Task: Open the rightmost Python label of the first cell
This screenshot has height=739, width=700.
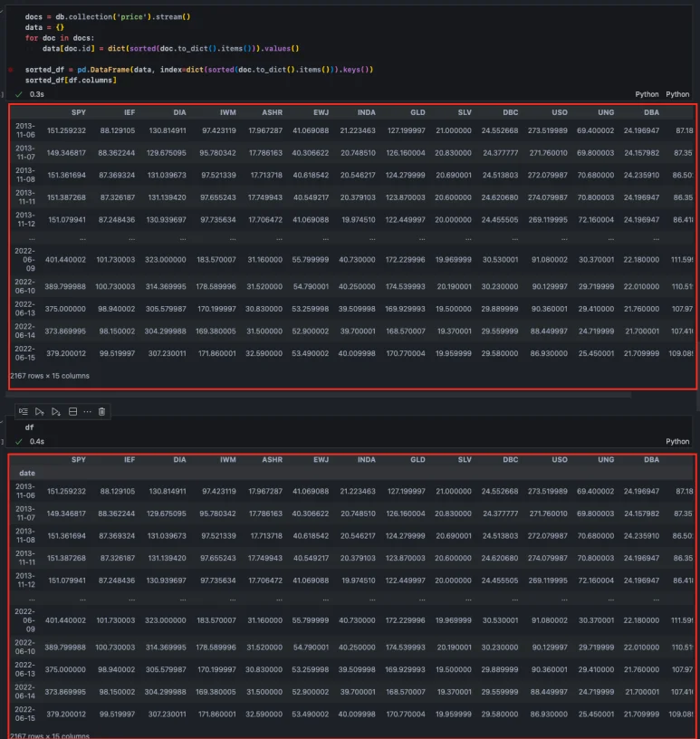Action: click(677, 94)
